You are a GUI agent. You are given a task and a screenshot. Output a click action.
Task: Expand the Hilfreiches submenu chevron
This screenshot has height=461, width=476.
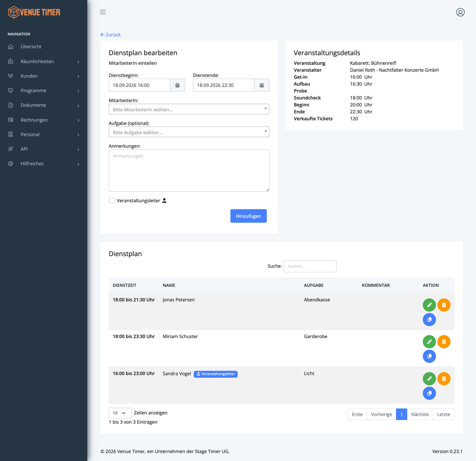click(78, 164)
